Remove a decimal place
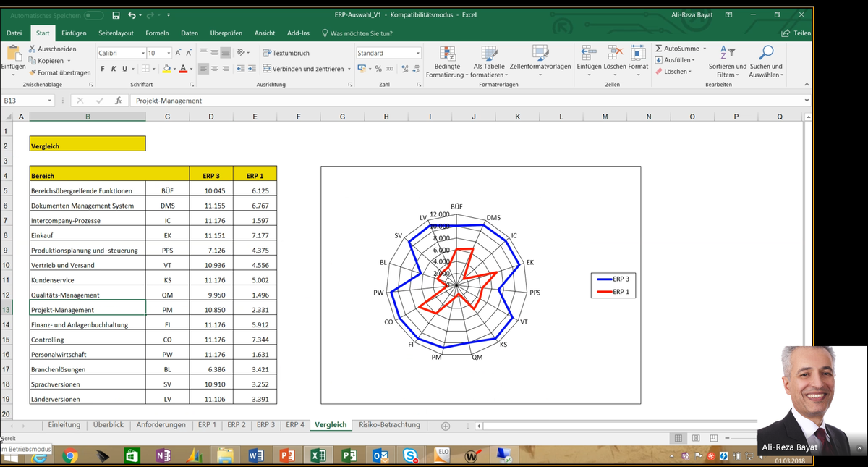 (415, 69)
